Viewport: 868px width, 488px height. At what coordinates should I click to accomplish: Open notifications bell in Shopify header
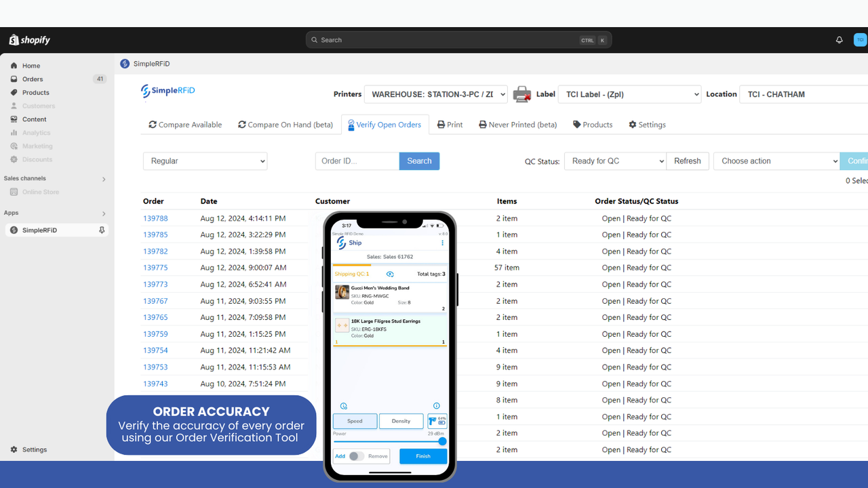point(840,40)
